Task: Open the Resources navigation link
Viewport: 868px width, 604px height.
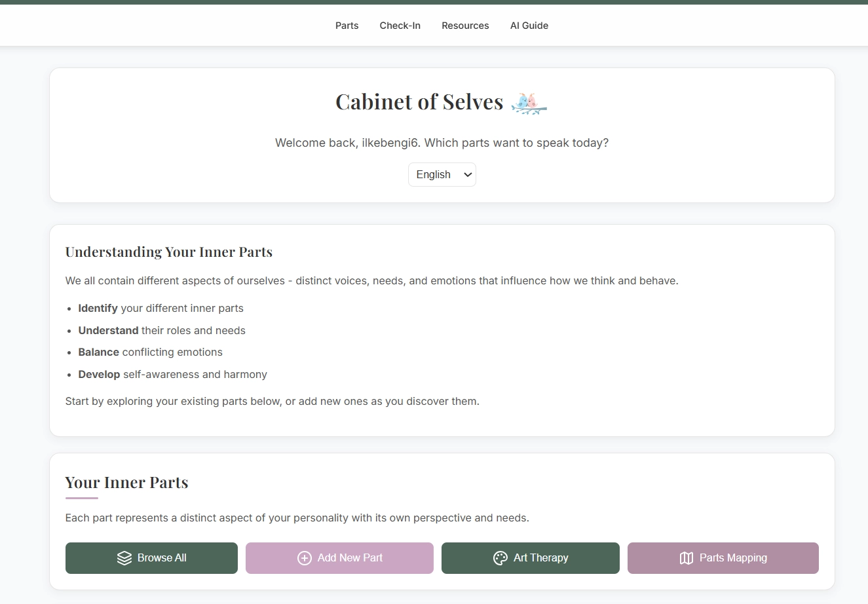Action: [x=465, y=26]
